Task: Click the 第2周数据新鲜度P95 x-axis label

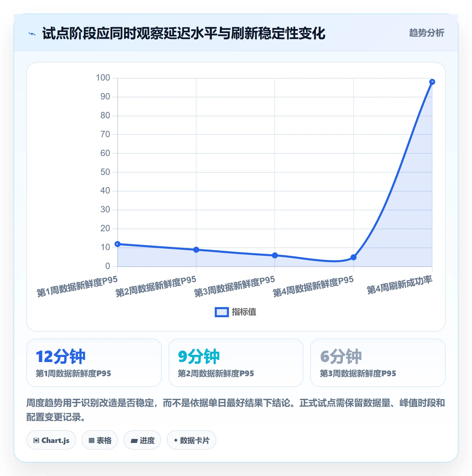Action: (156, 287)
